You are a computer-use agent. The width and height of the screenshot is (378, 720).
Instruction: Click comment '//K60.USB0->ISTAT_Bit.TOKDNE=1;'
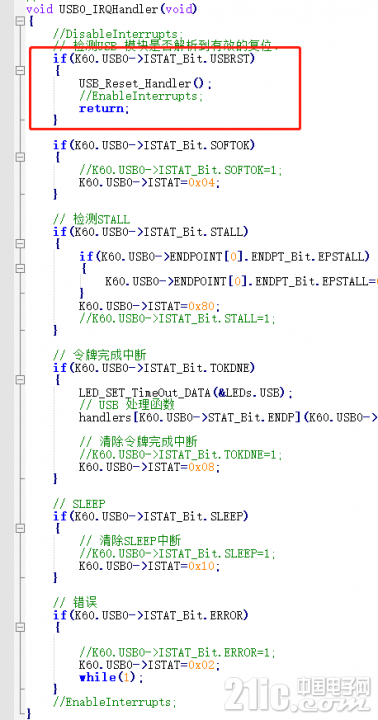pos(181,454)
